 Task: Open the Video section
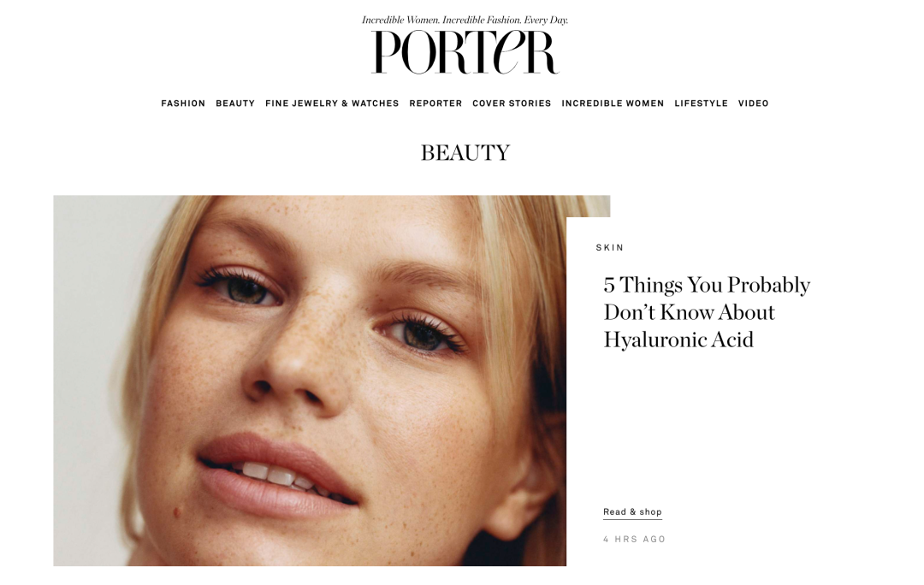point(753,103)
